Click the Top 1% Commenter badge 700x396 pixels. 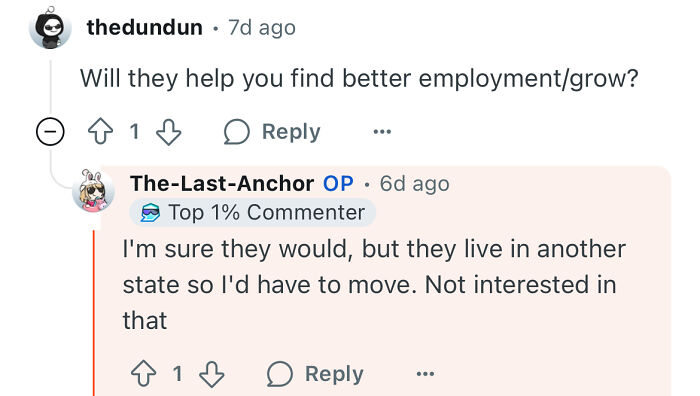click(x=253, y=213)
